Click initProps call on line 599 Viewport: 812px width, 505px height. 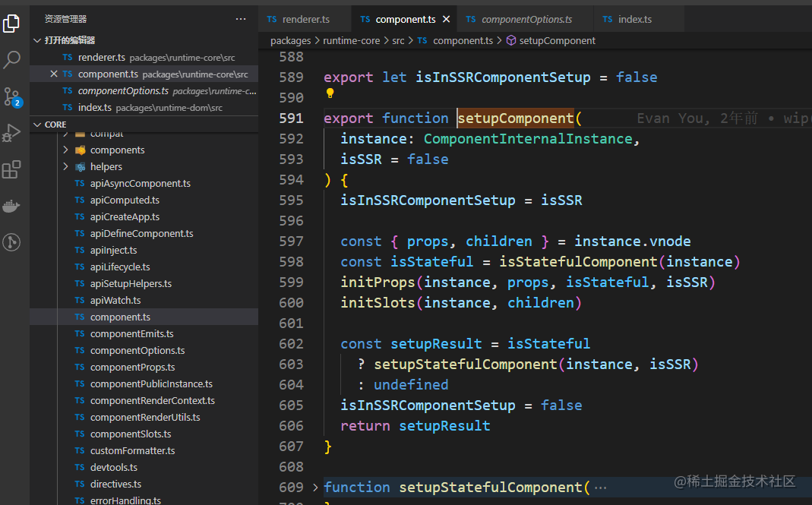coord(378,282)
